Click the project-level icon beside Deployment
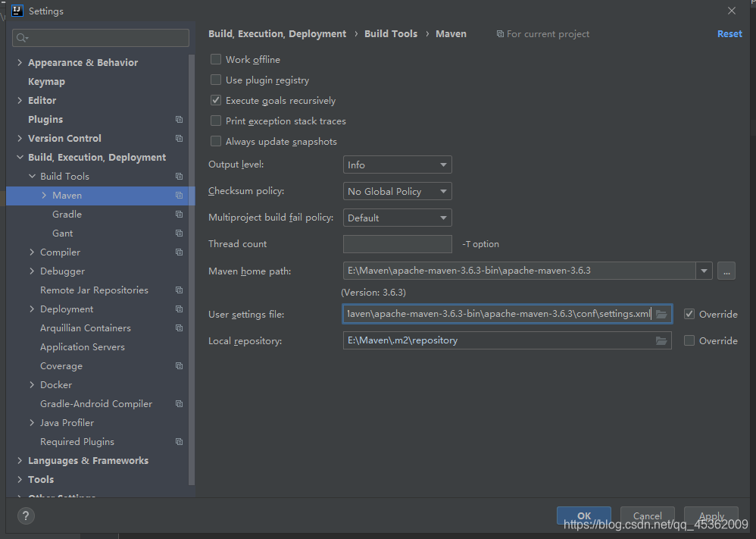This screenshot has height=539, width=756. (179, 309)
